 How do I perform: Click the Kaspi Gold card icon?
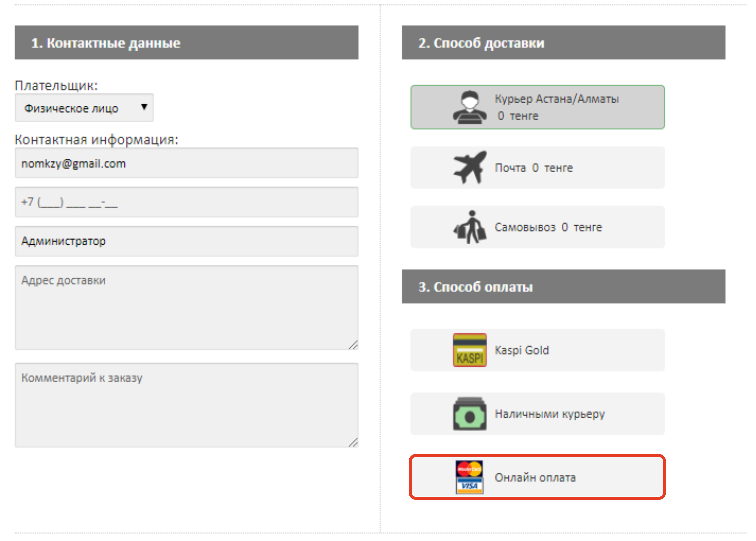click(470, 350)
